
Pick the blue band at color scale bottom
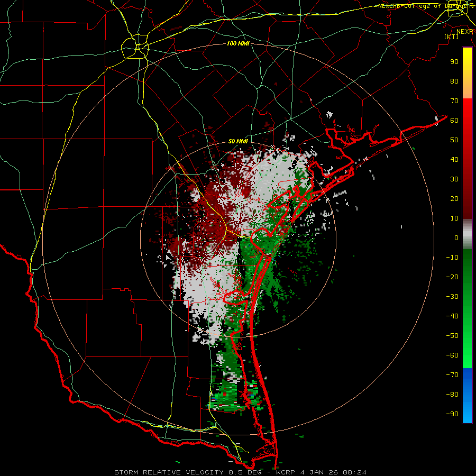pos(467,396)
